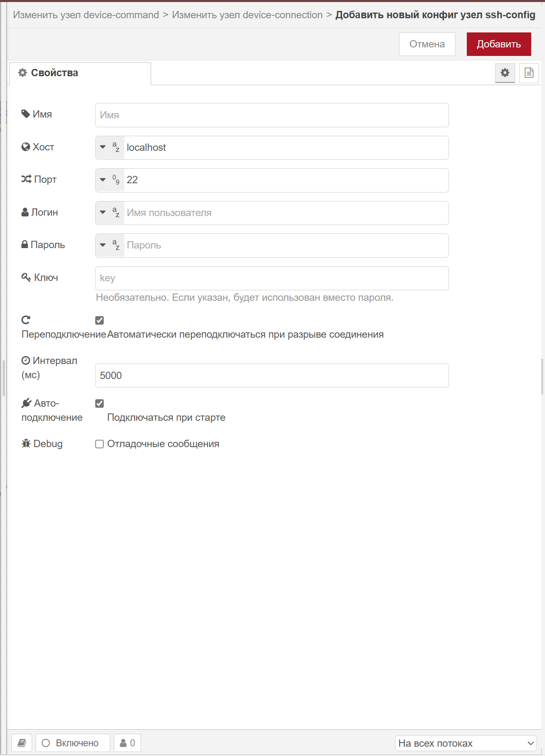
Task: Open node properties gear icon at top right
Action: coord(505,73)
